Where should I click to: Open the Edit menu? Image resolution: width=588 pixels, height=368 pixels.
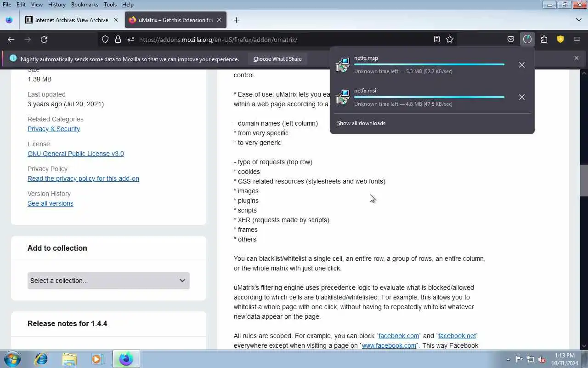pos(21,5)
